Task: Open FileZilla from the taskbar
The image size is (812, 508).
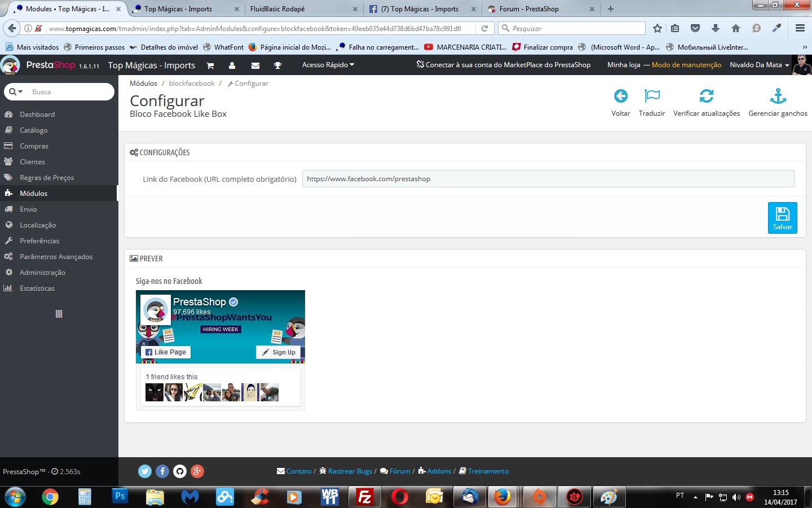Action: click(x=365, y=497)
